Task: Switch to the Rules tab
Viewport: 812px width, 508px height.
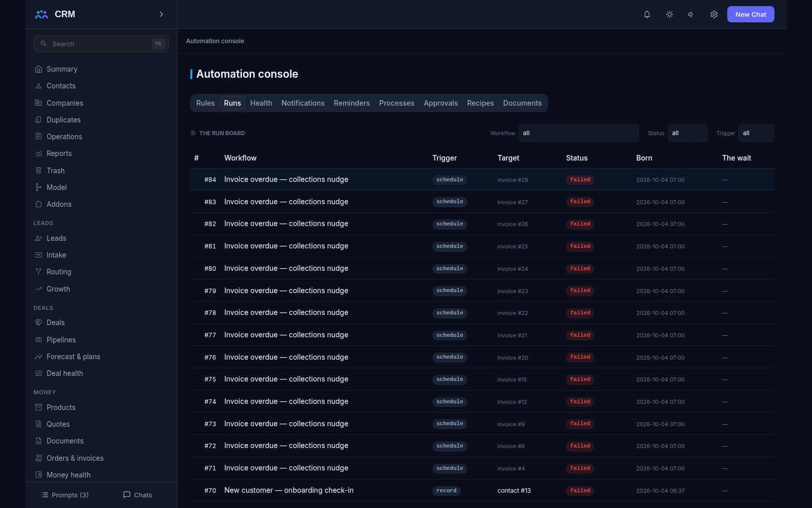Action: coord(206,103)
